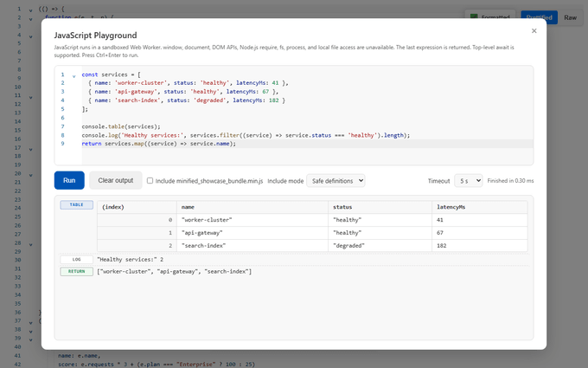Collapse background code fold at line 11
The width and height of the screenshot is (588, 368).
[31, 97]
